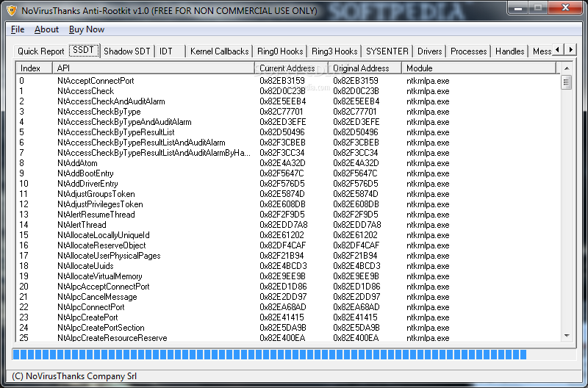Click ntkrnlpa.exe module cell for index 8
The image size is (588, 388).
coord(428,163)
